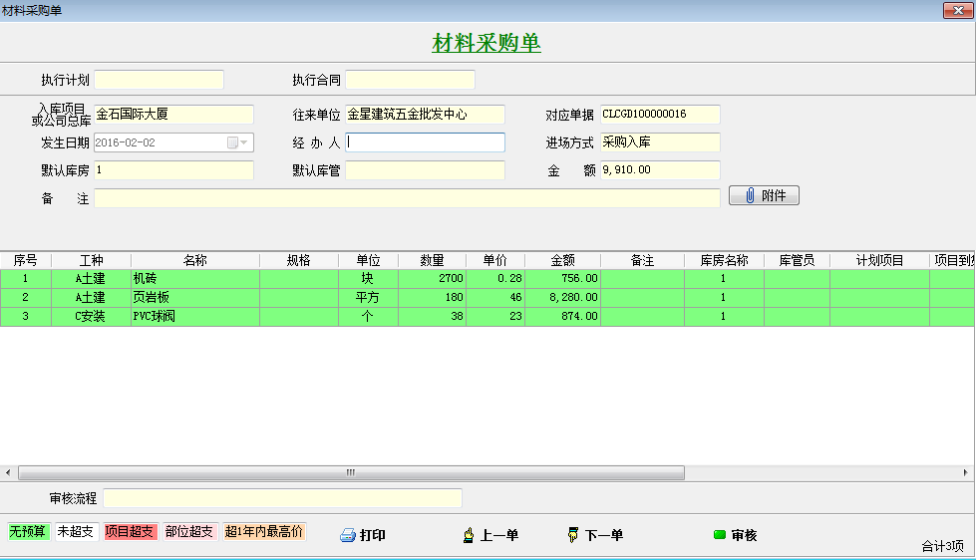Click the 金额 column header

[x=562, y=260]
